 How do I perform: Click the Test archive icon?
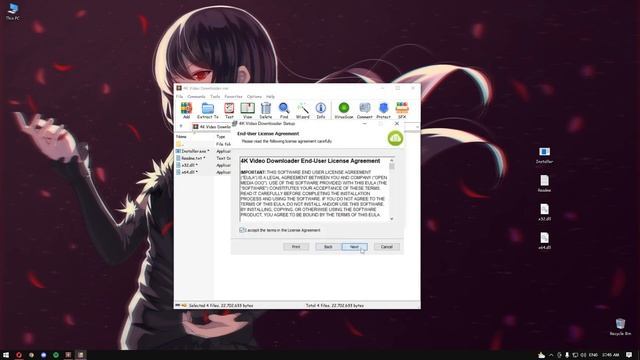pos(229,110)
